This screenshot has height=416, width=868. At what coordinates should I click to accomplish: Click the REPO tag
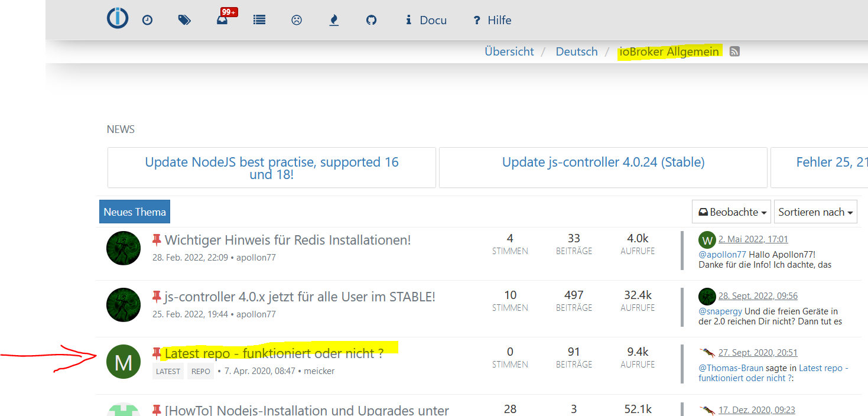(x=201, y=372)
